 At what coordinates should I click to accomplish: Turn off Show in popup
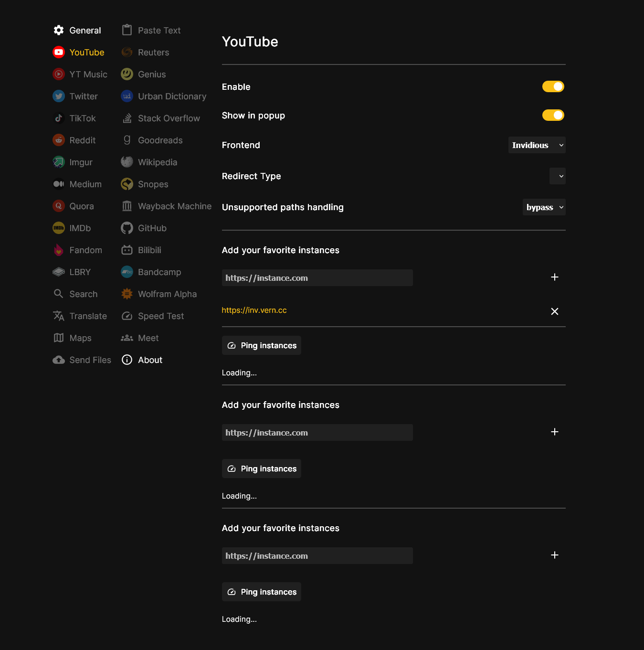[553, 115]
